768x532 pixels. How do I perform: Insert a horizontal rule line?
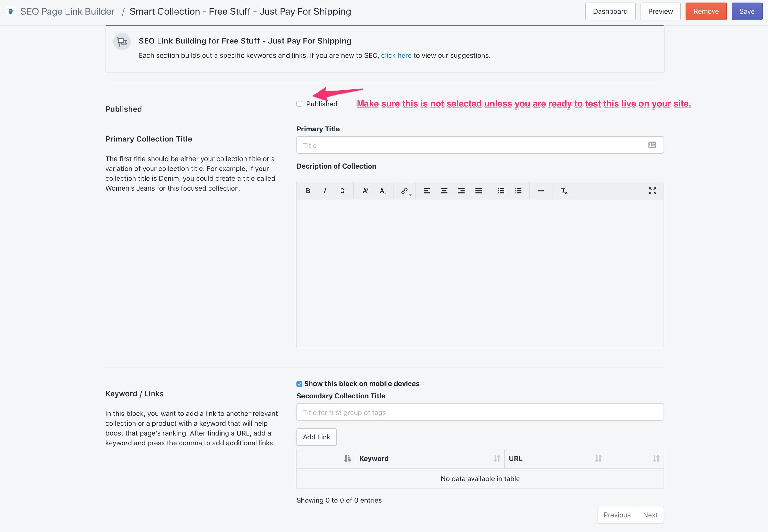(541, 191)
